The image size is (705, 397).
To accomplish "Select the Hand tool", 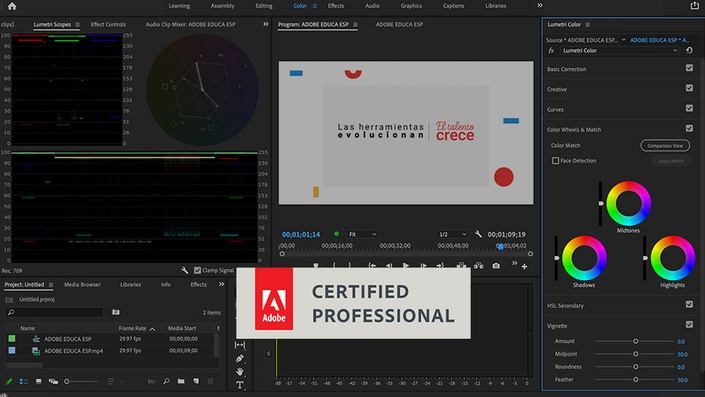I will tap(240, 371).
